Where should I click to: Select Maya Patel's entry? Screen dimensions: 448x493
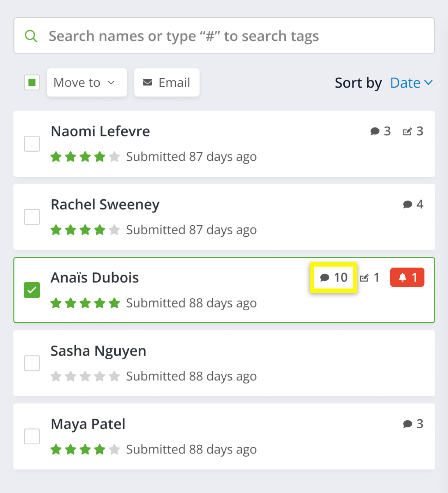[32, 436]
